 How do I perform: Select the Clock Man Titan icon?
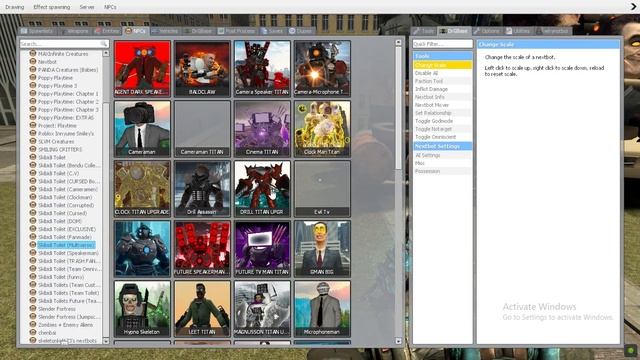[x=322, y=129]
